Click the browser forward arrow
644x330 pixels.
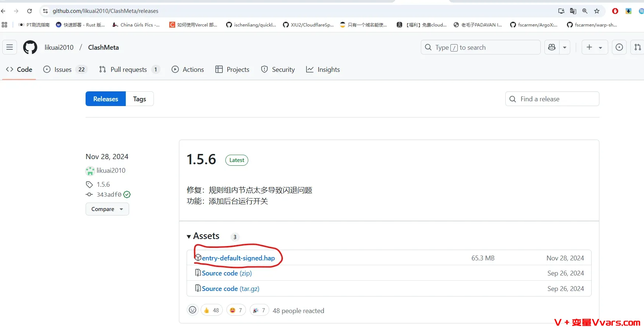point(16,11)
